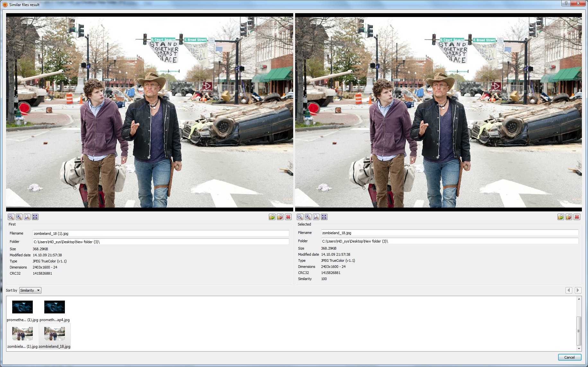Delete the Selected file with red X

[577, 217]
